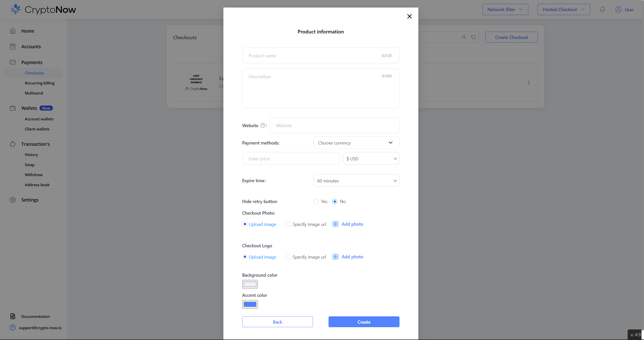Screen dimensions: 644x340
Task: Click the Accounts sidebar icon
Action: [x=13, y=46]
